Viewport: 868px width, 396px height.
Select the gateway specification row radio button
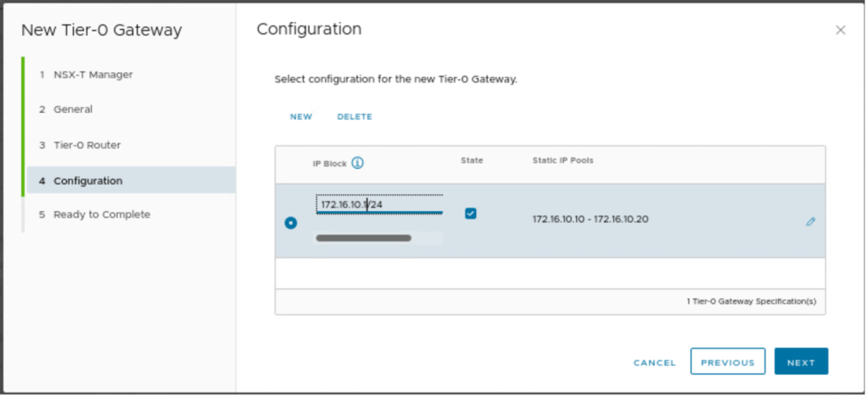pos(291,222)
